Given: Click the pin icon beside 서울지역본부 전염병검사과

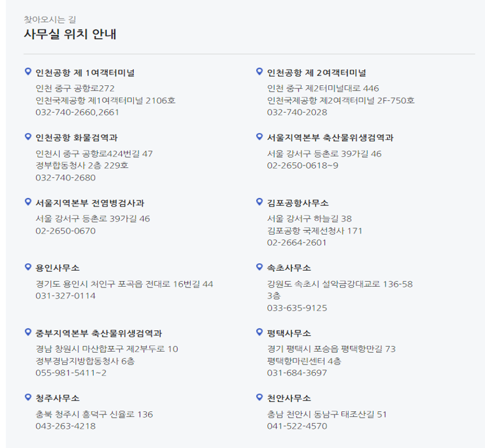Looking at the screenshot, I should (28, 202).
